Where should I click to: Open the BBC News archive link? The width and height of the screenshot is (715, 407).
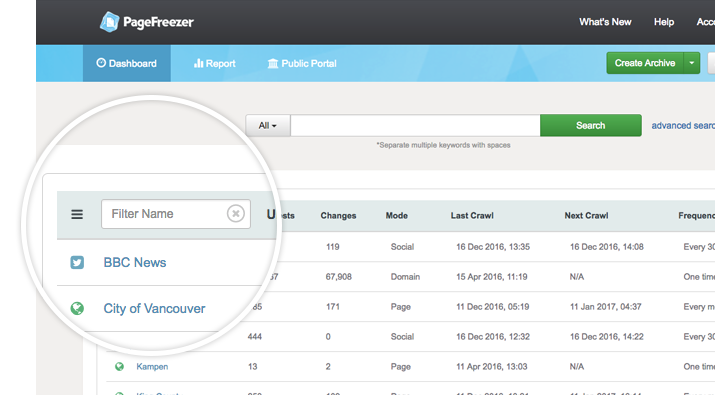[x=135, y=263]
